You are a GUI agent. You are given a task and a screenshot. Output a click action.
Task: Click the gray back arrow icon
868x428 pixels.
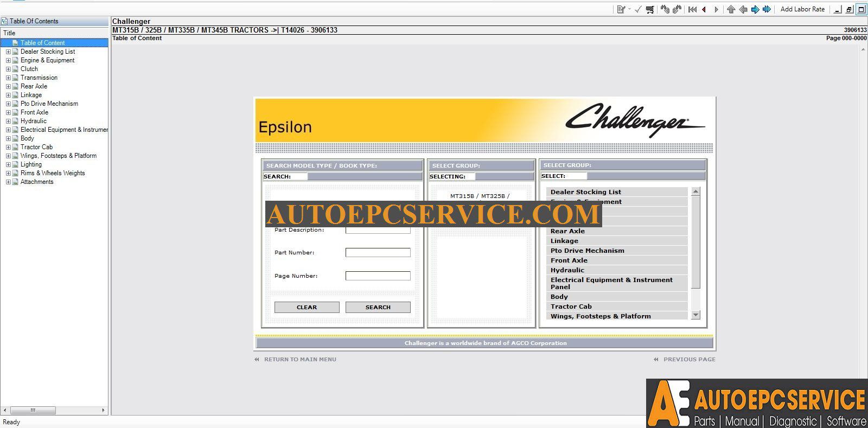tap(743, 9)
